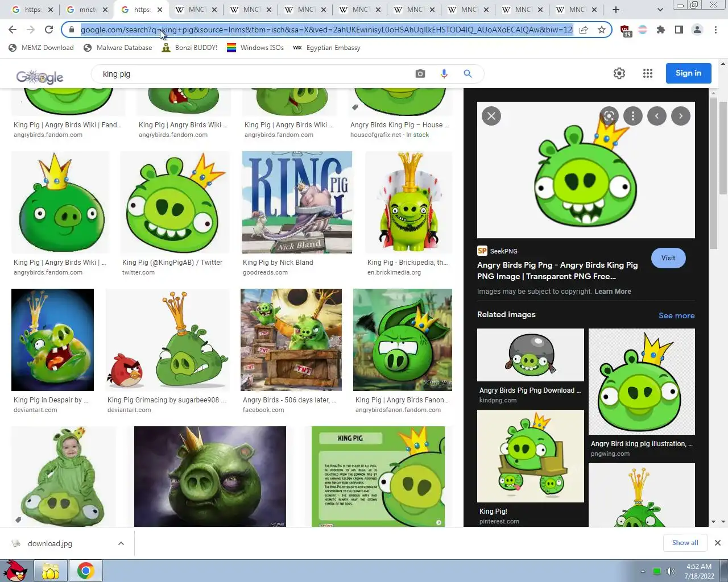
Task: Open the Chrome extensions puzzle icon
Action: click(661, 30)
